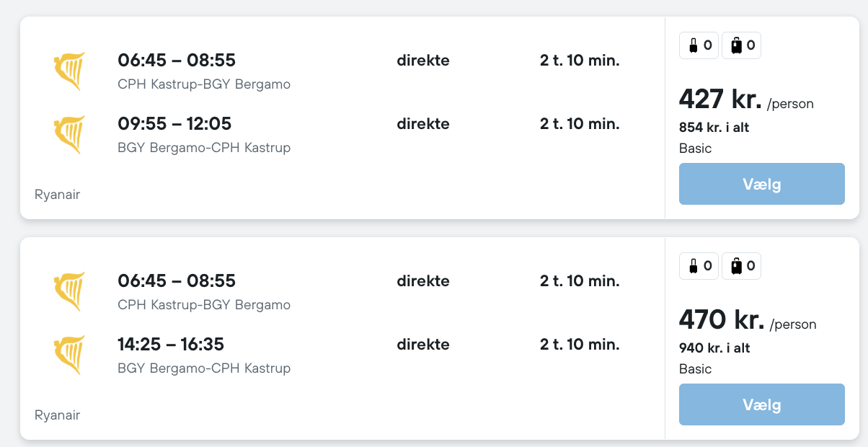This screenshot has height=447, width=868.
Task: Click Ryanair logo for 06:45 flight in 427 kr. offer
Action: 69,71
